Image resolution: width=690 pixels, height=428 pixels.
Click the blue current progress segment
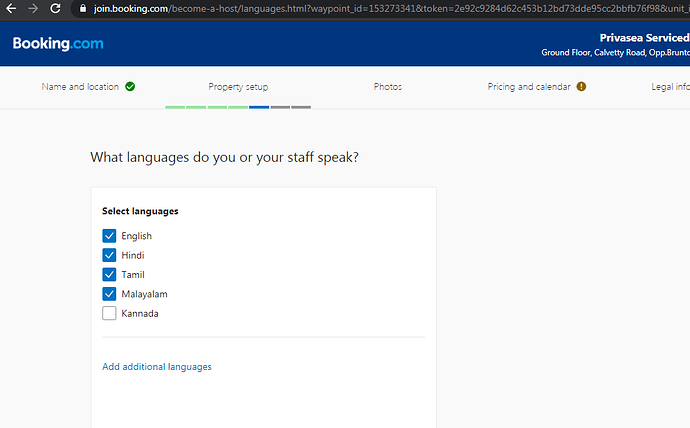tap(259, 107)
